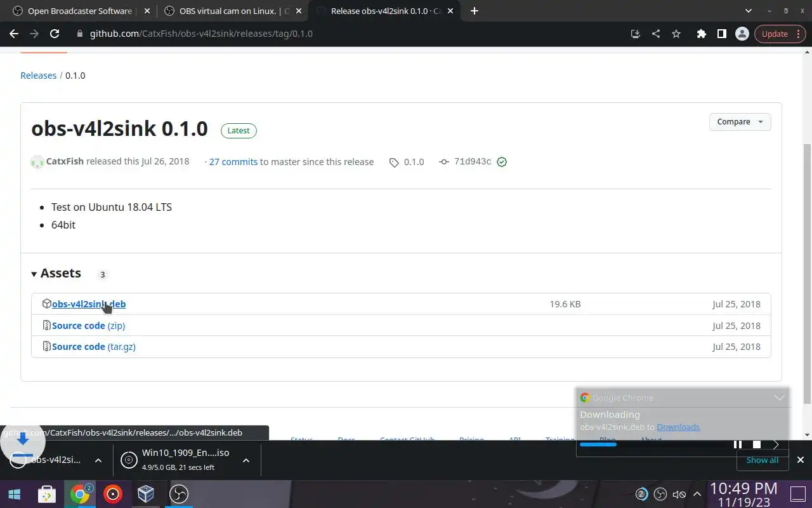
Task: Bookmark this page with the star icon
Action: (676, 34)
